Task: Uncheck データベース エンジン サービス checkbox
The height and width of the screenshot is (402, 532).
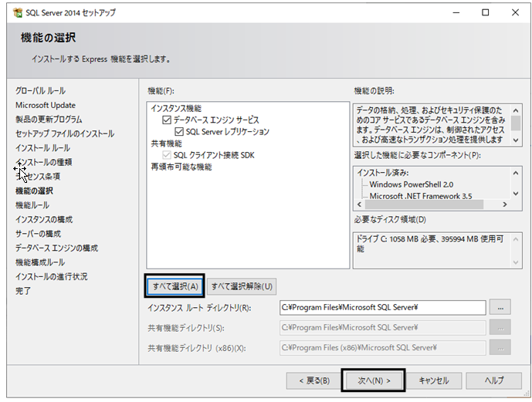Action: tap(167, 120)
